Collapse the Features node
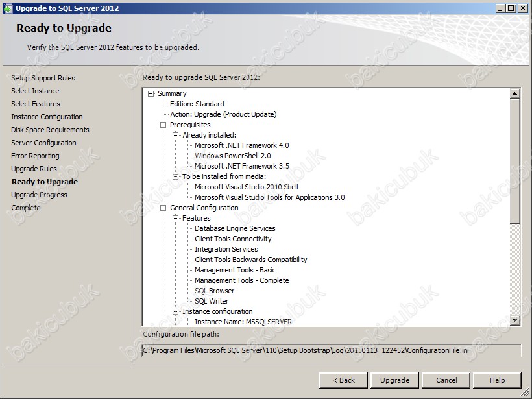 (175, 218)
